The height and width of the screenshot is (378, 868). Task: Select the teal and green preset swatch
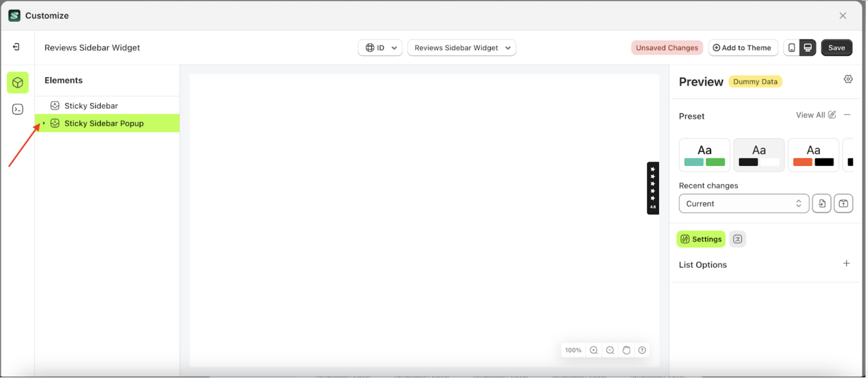point(705,155)
